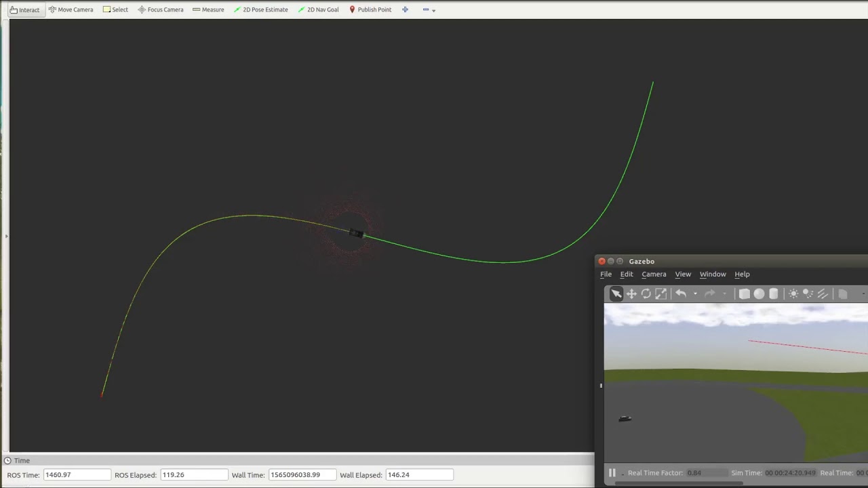Screen dimensions: 868x488
Task: Open the Gazebo Edit menu
Action: 627,274
